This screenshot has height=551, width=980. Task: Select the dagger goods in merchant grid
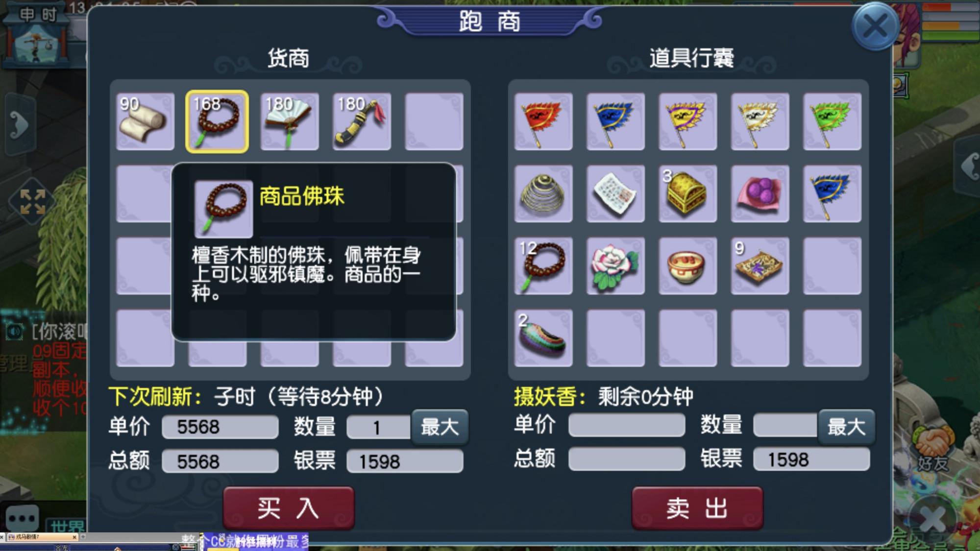362,121
